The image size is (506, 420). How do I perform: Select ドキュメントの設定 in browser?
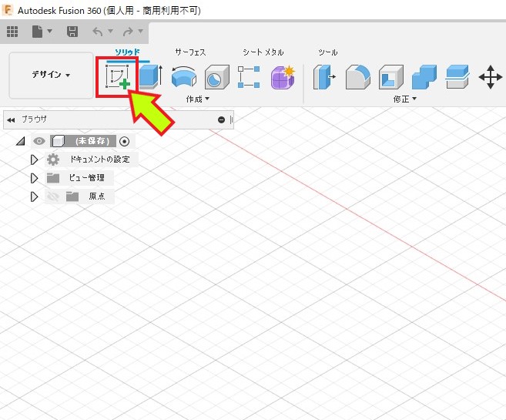pyautogui.click(x=99, y=160)
